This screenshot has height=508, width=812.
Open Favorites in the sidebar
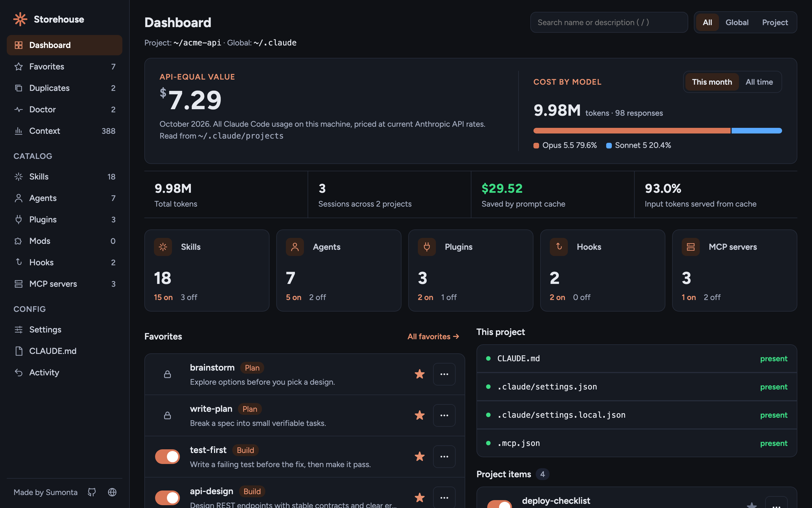point(64,67)
